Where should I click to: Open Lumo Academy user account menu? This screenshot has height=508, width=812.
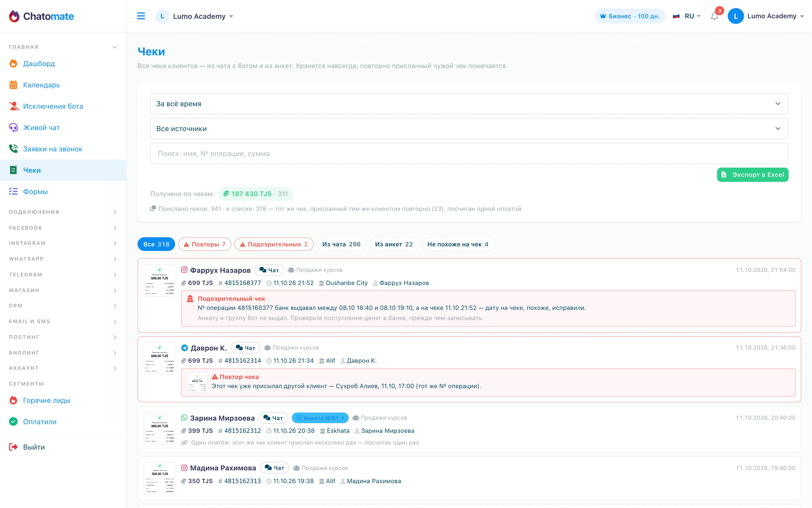coord(766,16)
